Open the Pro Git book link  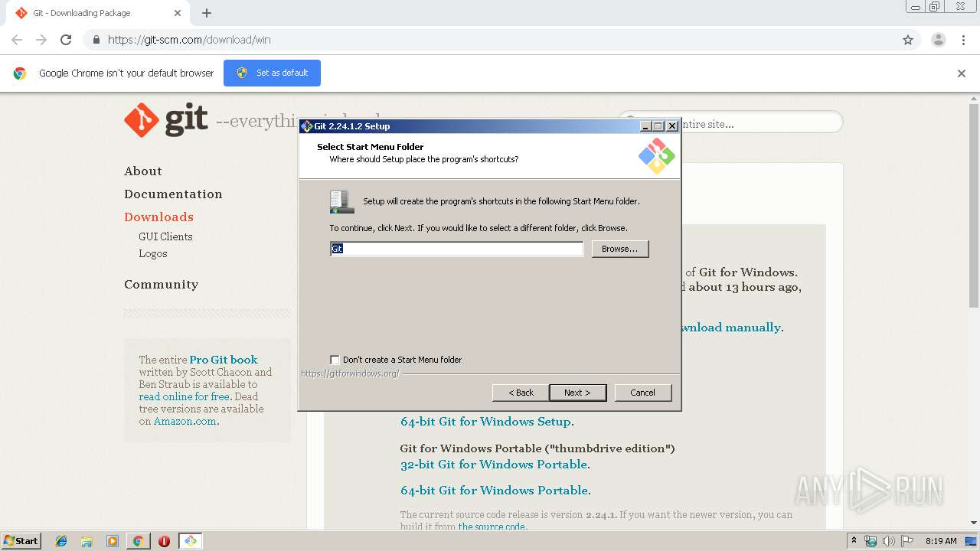[224, 360]
